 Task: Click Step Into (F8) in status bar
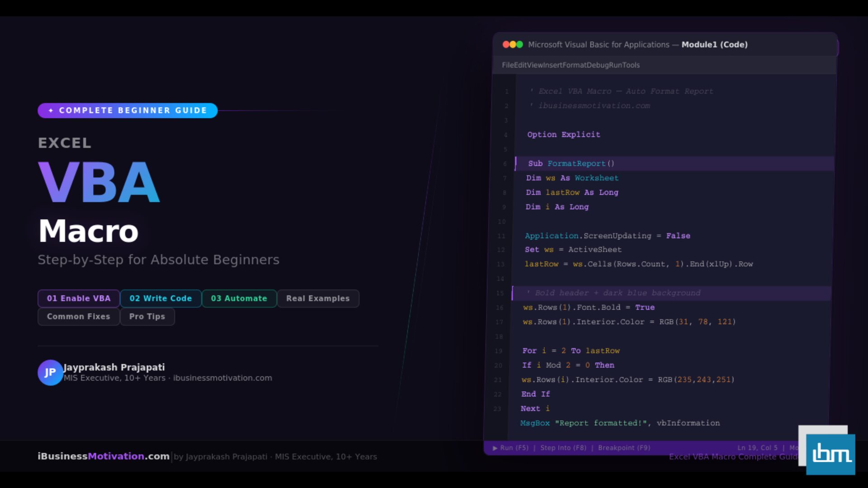pos(563,448)
